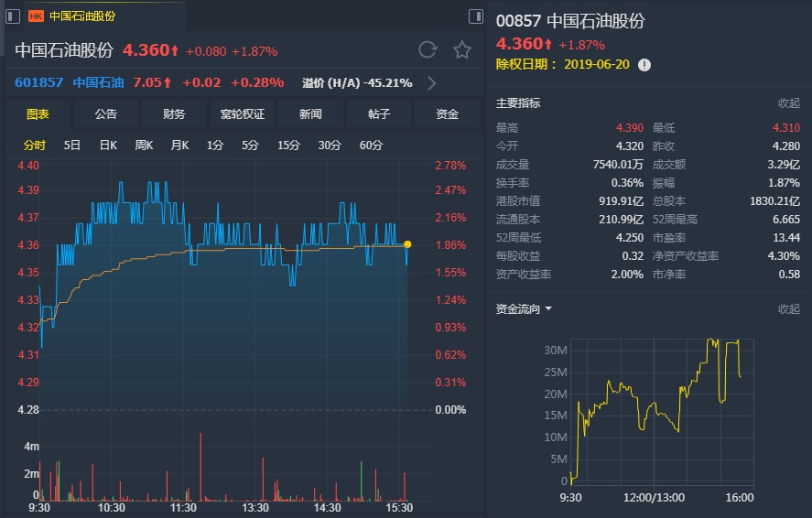Screen dimensions: 812x518
Task: Select the 周K chart period
Action: tap(144, 146)
